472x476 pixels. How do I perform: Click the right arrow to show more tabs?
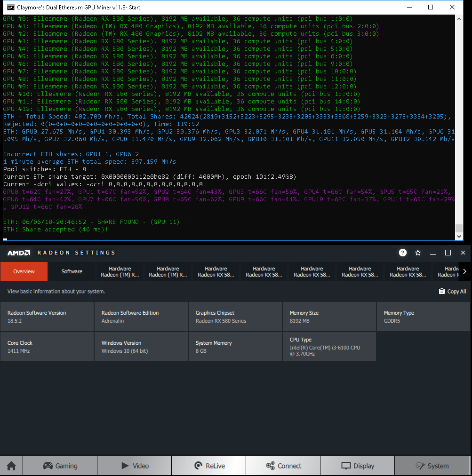click(x=465, y=271)
